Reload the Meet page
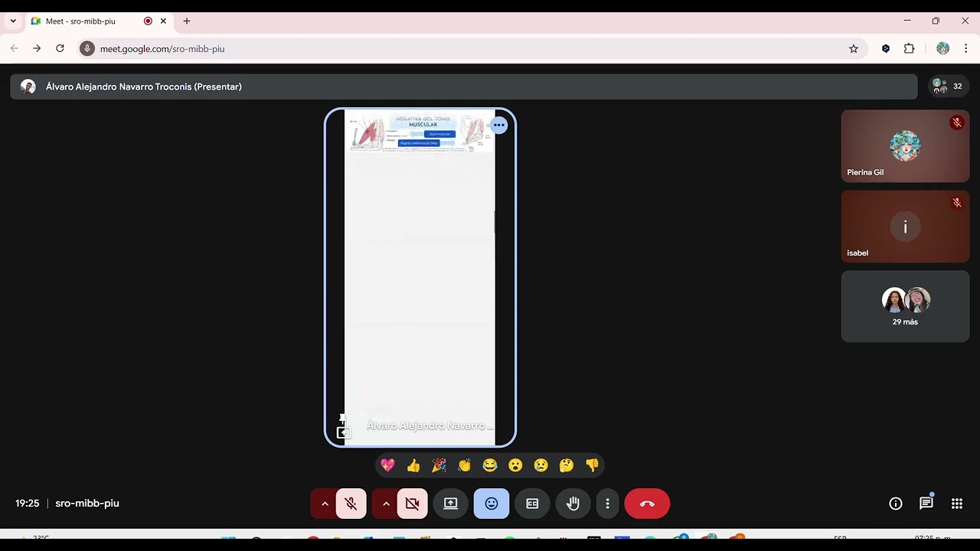The image size is (980, 551). pos(60,49)
